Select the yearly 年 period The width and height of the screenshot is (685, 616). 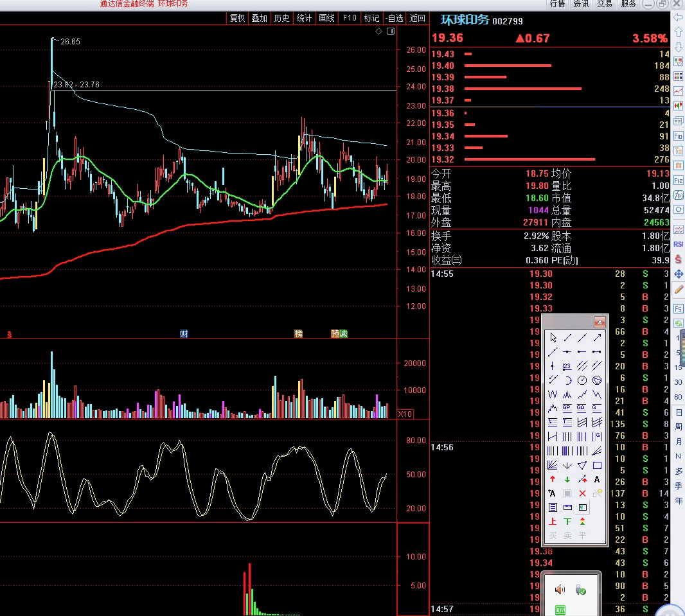coord(678,500)
